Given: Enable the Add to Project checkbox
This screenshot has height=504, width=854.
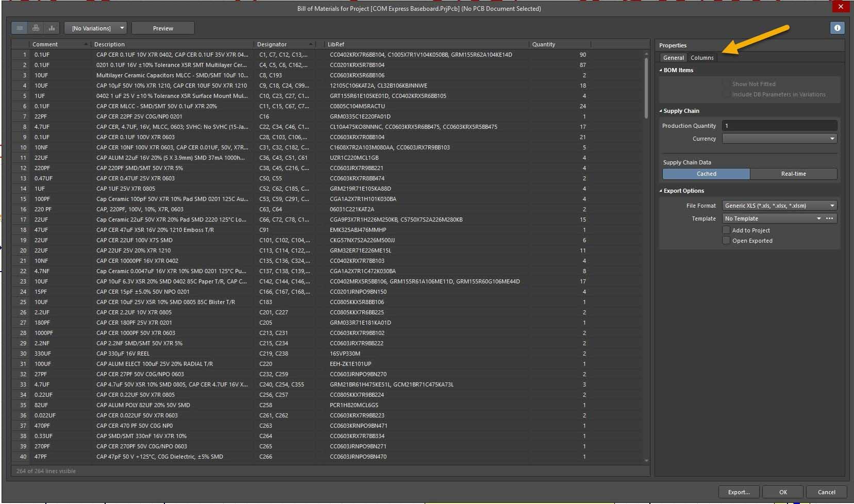Looking at the screenshot, I should 726,230.
